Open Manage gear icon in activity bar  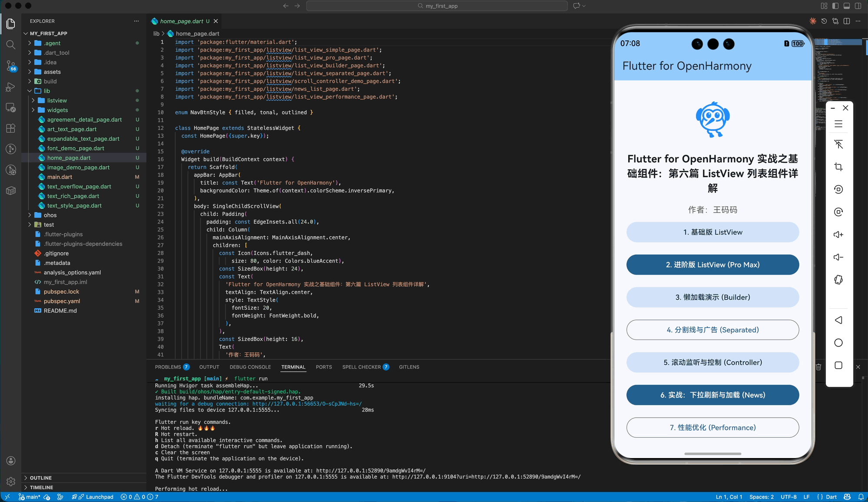coord(11,481)
